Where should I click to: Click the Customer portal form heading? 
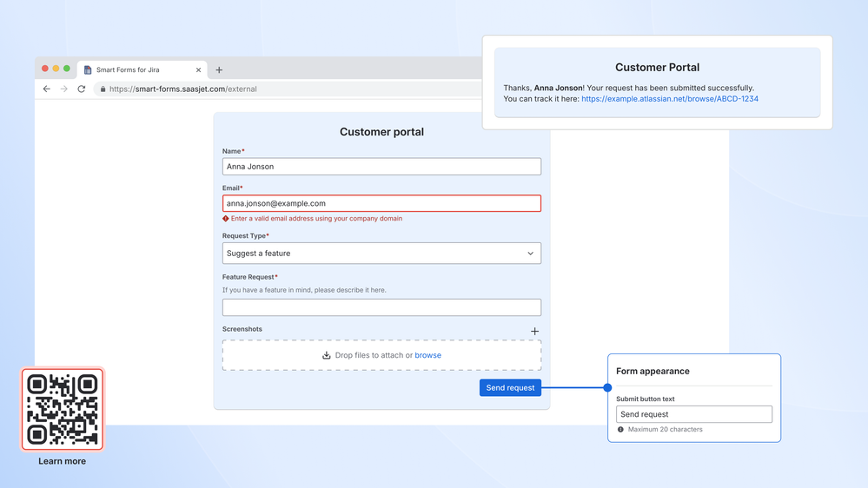[381, 132]
